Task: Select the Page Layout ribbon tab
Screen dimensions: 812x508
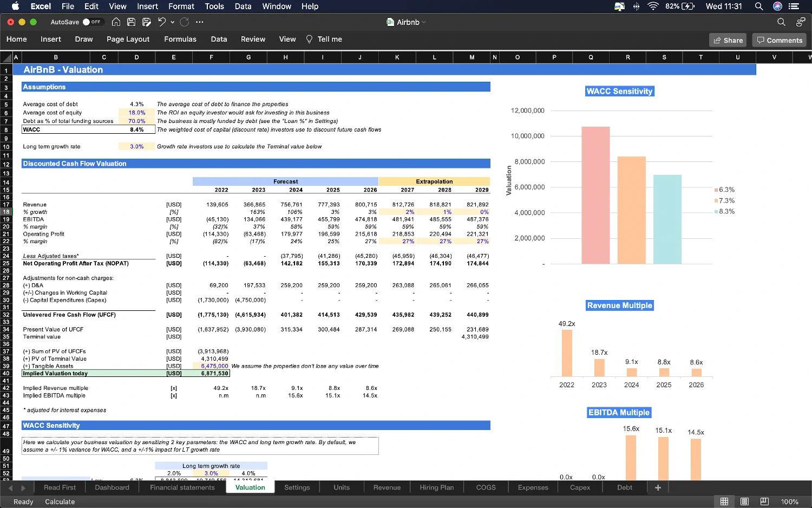Action: tap(128, 39)
